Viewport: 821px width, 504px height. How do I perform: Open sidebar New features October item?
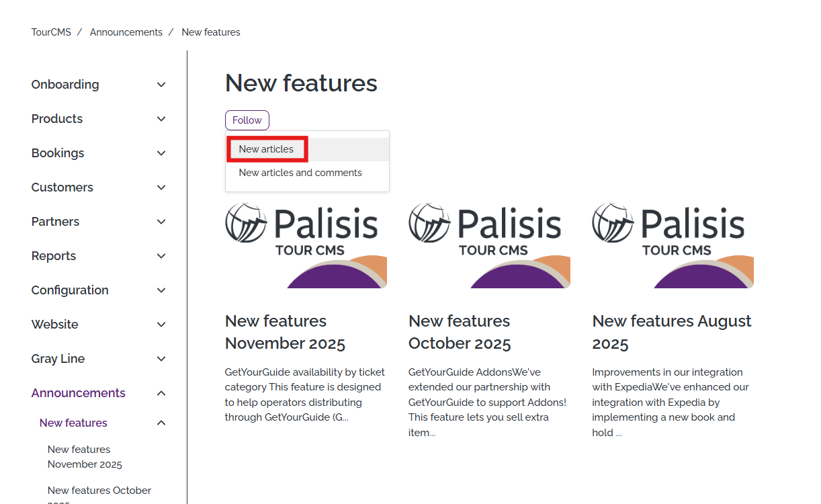pos(99,496)
